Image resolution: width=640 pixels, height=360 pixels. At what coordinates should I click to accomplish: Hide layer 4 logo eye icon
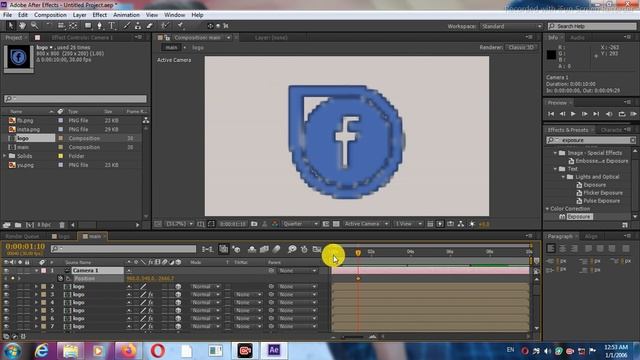pyautogui.click(x=6, y=302)
